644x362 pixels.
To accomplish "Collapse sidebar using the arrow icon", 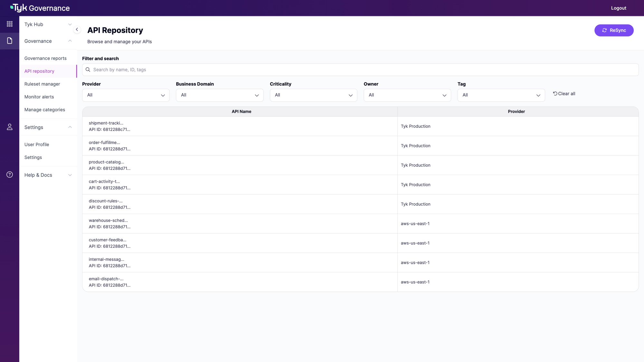I will point(77,30).
